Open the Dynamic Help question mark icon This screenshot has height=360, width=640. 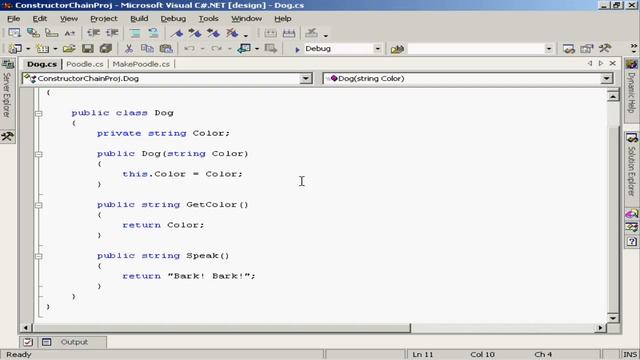(x=631, y=242)
